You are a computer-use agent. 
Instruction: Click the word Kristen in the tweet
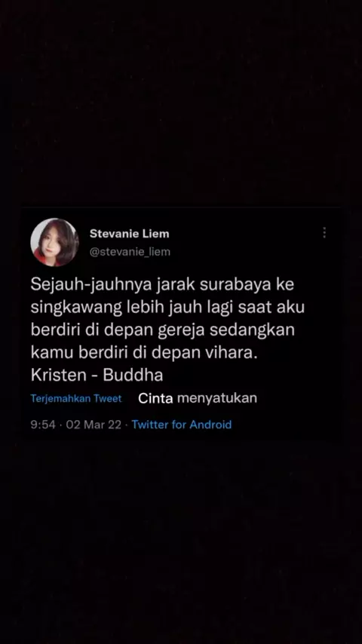click(x=57, y=376)
